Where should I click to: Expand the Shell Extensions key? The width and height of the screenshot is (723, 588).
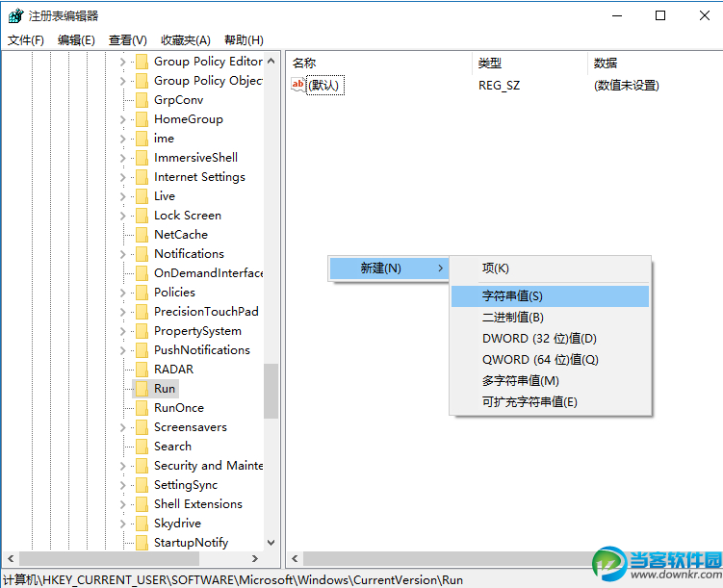click(122, 504)
